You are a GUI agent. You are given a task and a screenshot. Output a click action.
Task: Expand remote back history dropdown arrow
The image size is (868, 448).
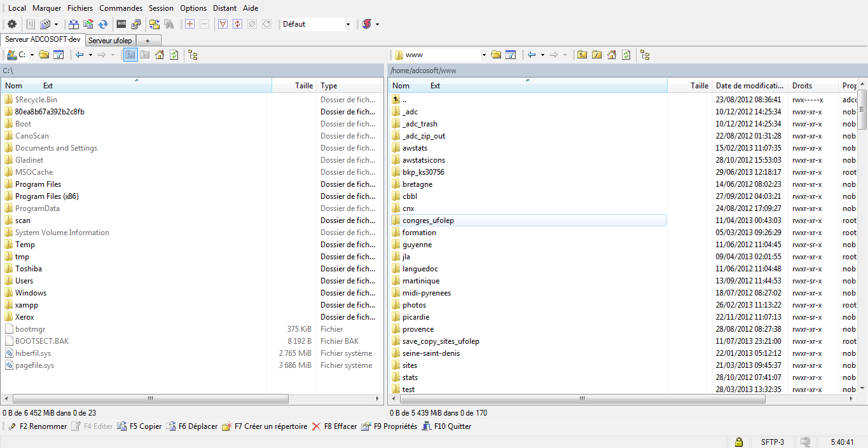tap(542, 55)
